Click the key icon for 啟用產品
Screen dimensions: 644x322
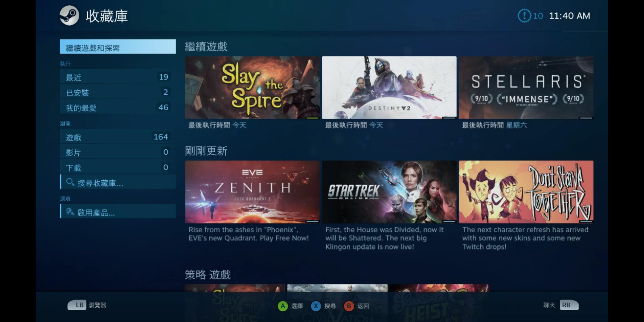click(x=70, y=212)
